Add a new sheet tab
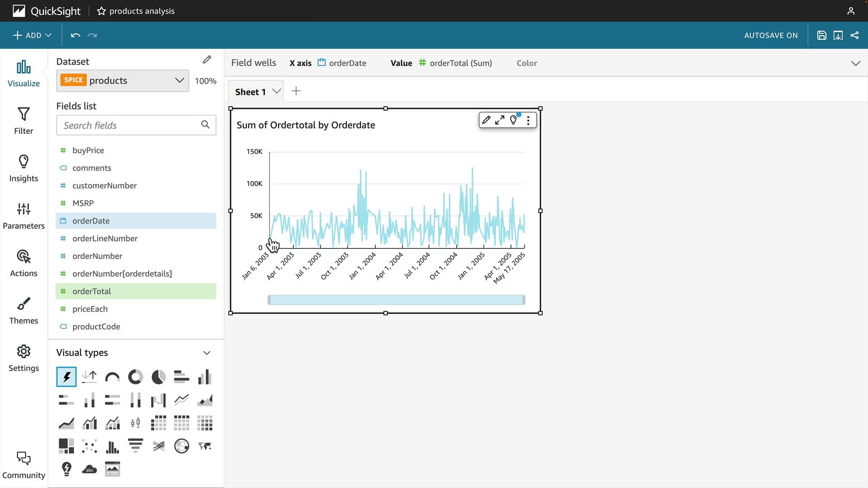Viewport: 868px width, 488px height. tap(296, 91)
